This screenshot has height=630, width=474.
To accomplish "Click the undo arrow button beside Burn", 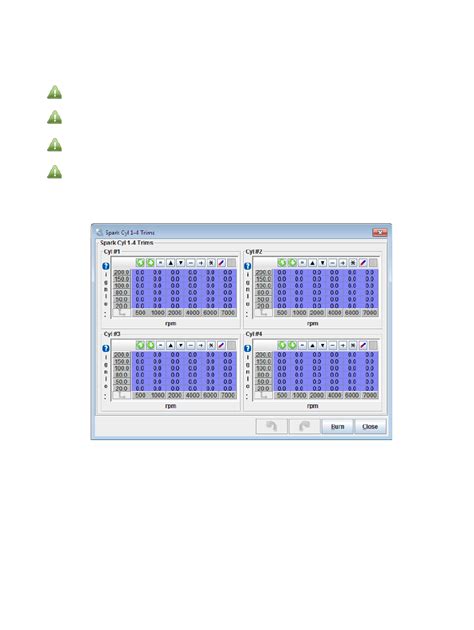I will point(272,427).
